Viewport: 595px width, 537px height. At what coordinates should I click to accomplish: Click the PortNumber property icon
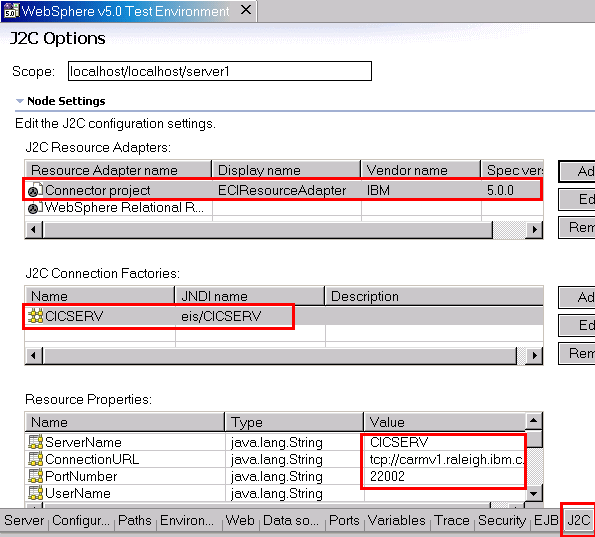pos(35,476)
